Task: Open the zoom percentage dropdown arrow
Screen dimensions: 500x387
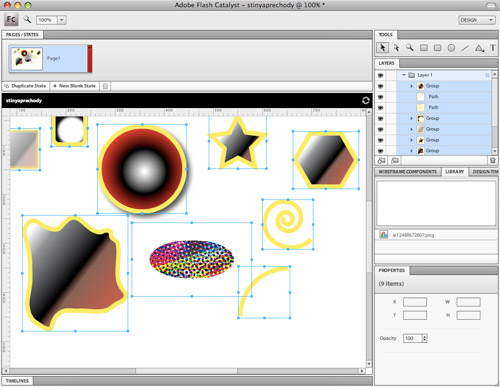Action: pos(62,20)
